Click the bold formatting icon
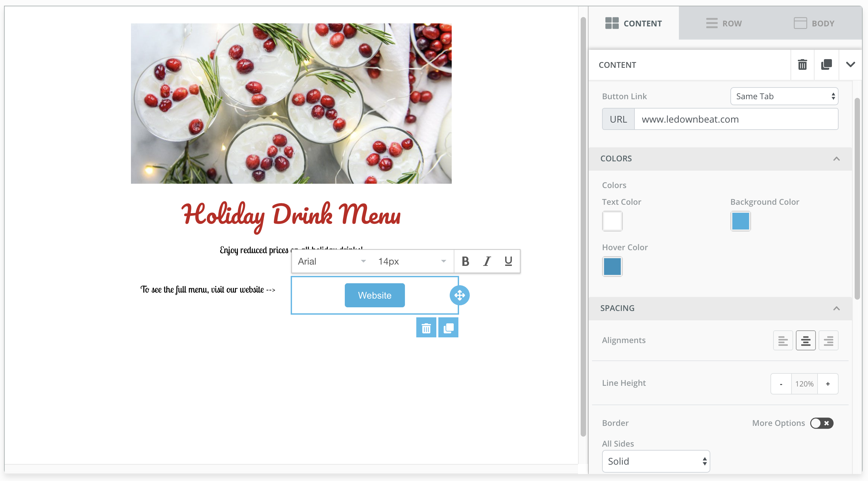This screenshot has height=481, width=868. [x=465, y=261]
